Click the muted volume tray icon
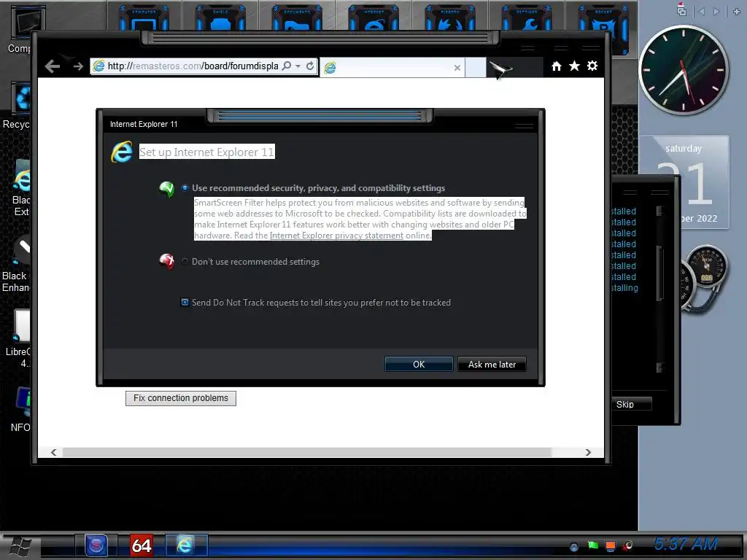 [628, 545]
